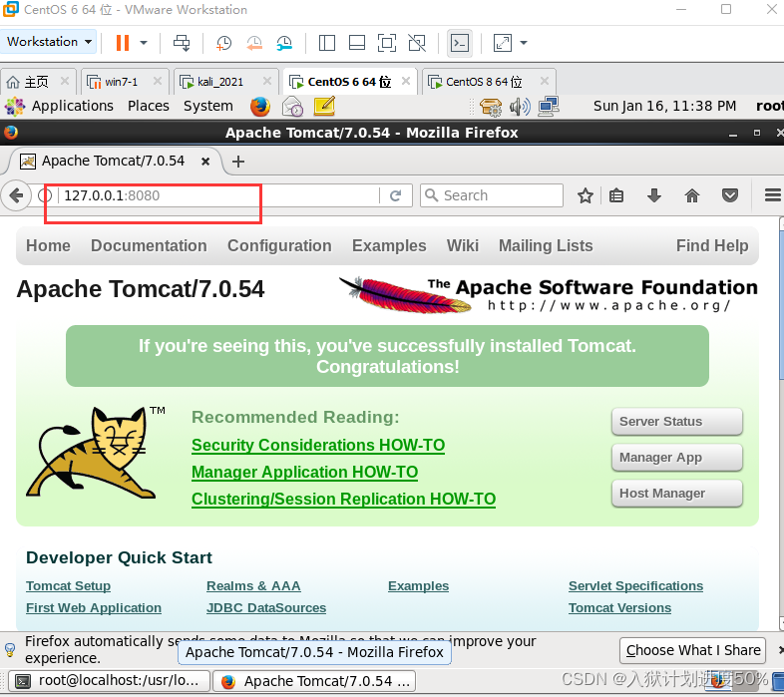Switch to Unity mode
Viewport: 784px width, 697px height.
(x=417, y=43)
